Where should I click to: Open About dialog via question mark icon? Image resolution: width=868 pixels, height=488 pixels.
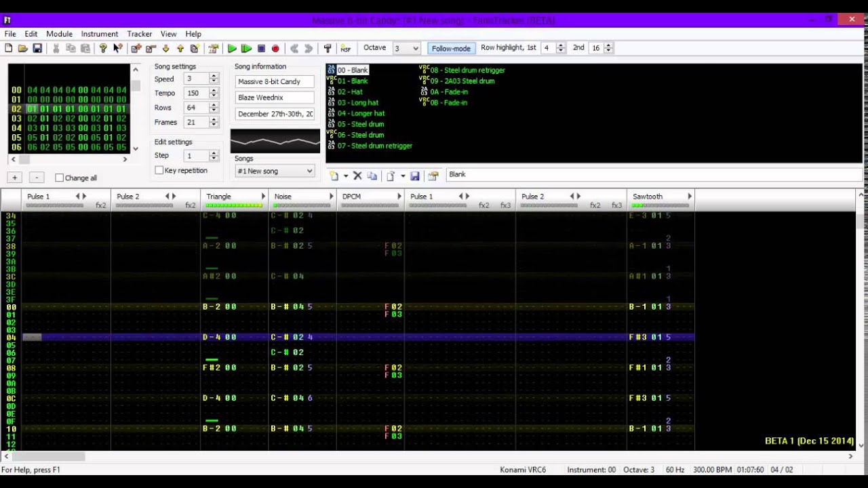103,48
